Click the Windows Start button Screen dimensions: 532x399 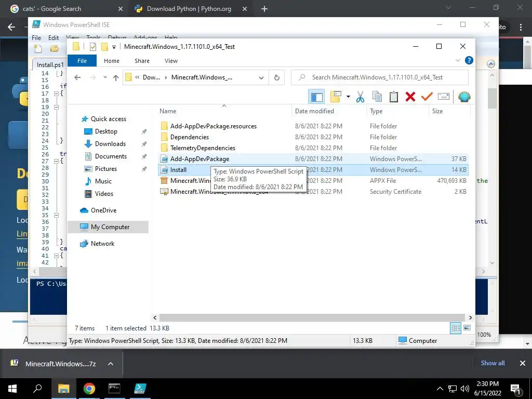12,389
